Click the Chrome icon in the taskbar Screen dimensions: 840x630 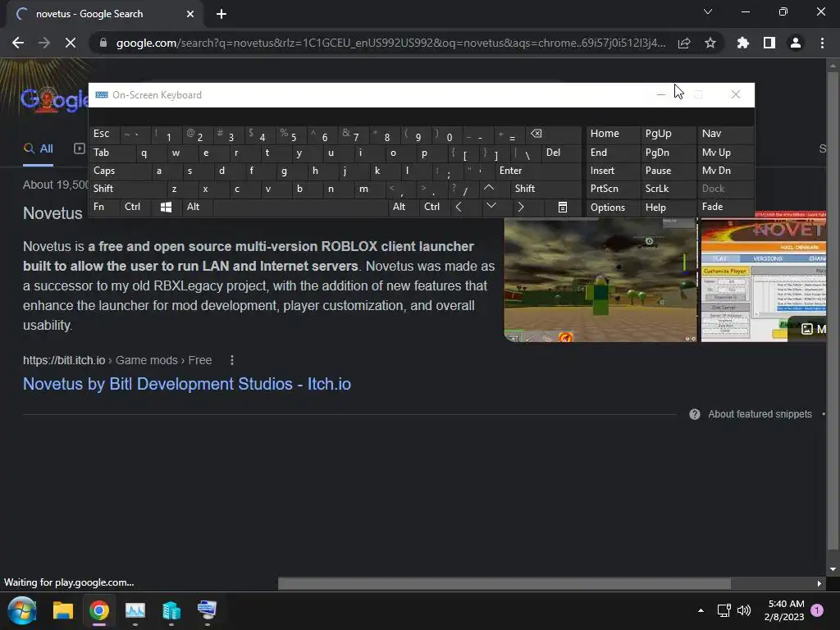coord(99,610)
